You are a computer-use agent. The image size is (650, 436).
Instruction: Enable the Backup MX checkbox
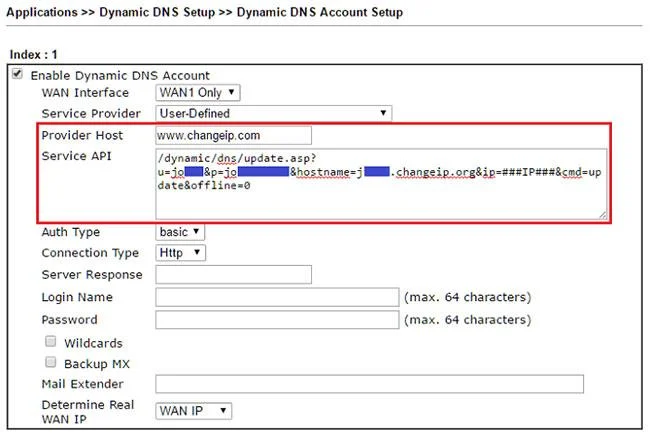51,362
